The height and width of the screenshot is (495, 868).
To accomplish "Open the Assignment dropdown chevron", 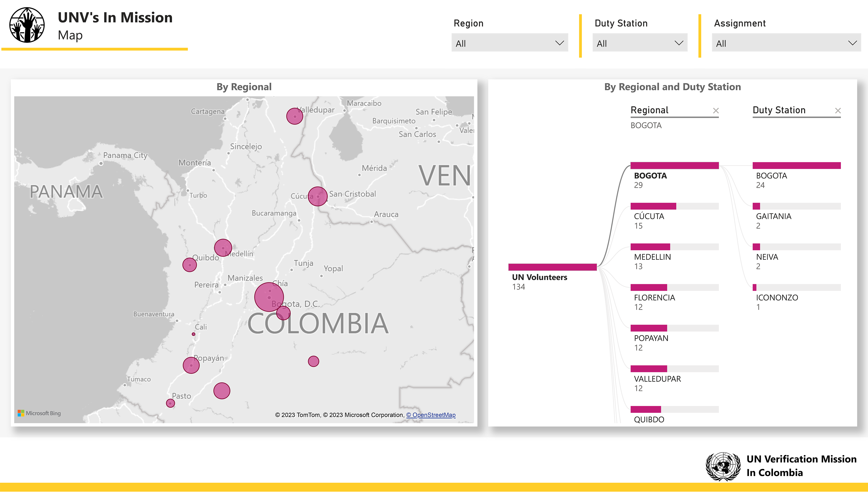I will (852, 43).
